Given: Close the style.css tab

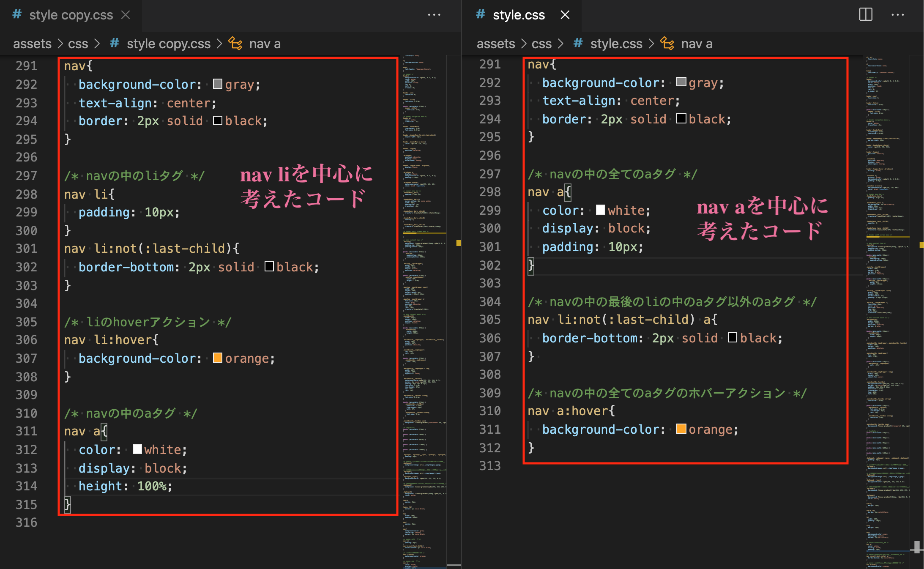Looking at the screenshot, I should [x=565, y=15].
